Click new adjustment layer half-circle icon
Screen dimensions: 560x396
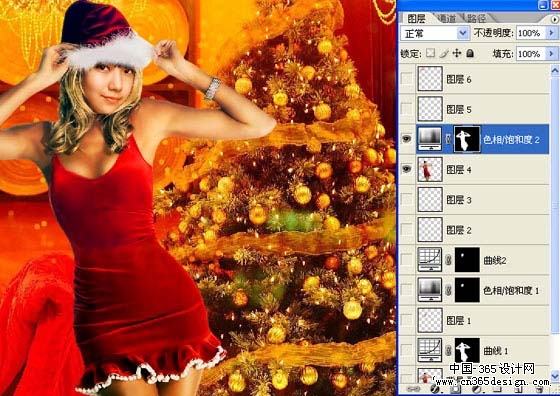pos(476,390)
